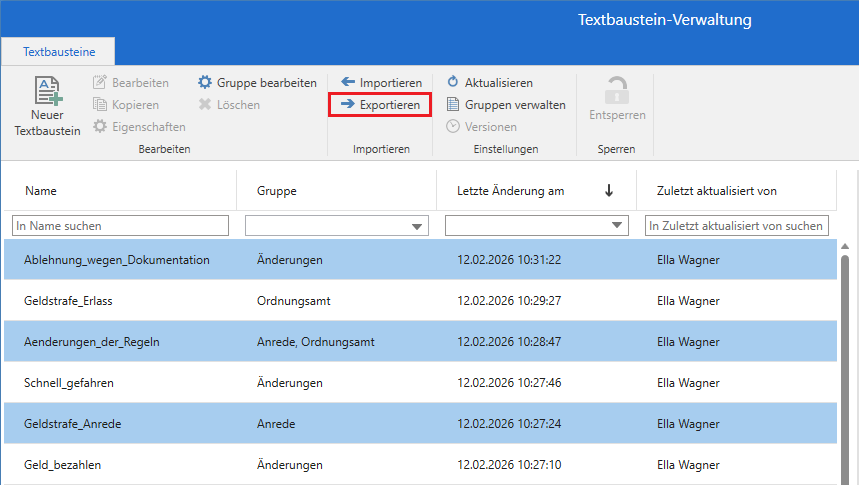This screenshot has height=485, width=859.
Task: Click the Bearbeiten pencil icon
Action: [100, 83]
